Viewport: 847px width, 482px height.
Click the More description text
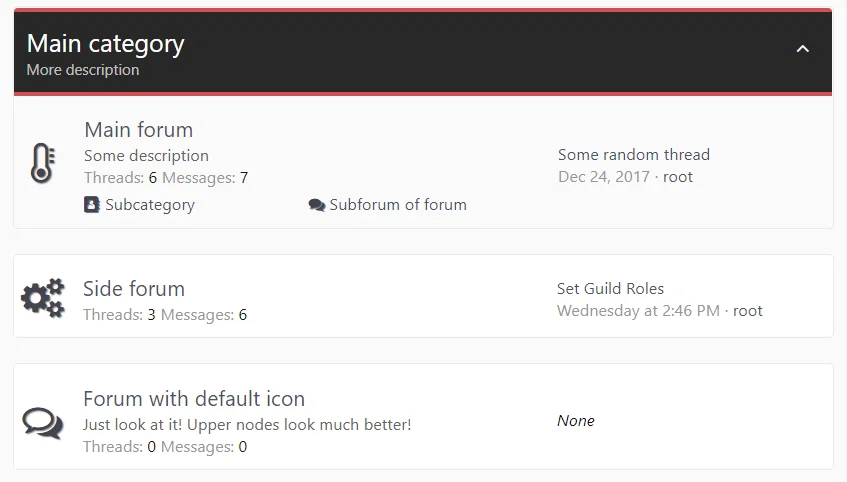[83, 70]
